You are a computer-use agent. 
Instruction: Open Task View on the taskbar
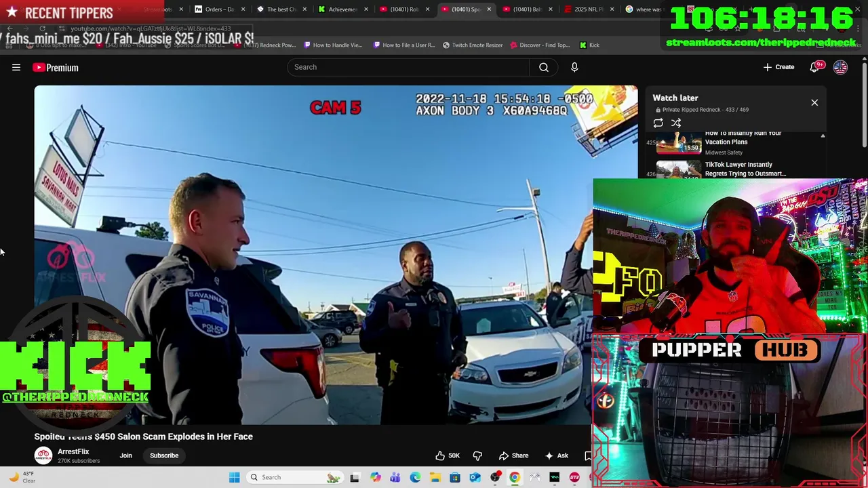(354, 477)
